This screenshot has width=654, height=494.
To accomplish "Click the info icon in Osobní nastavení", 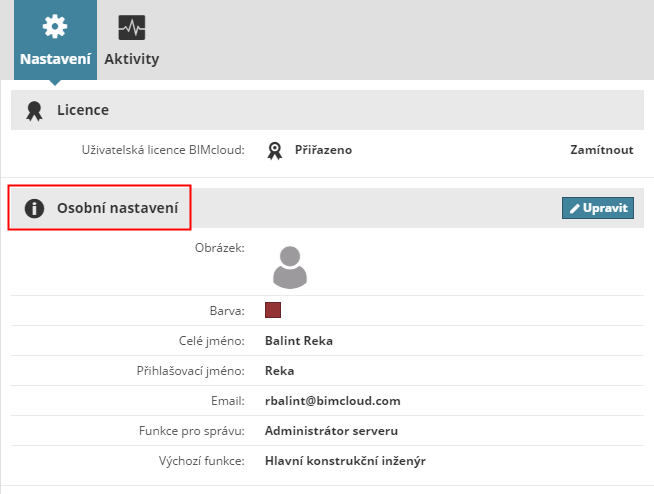I will 35,208.
